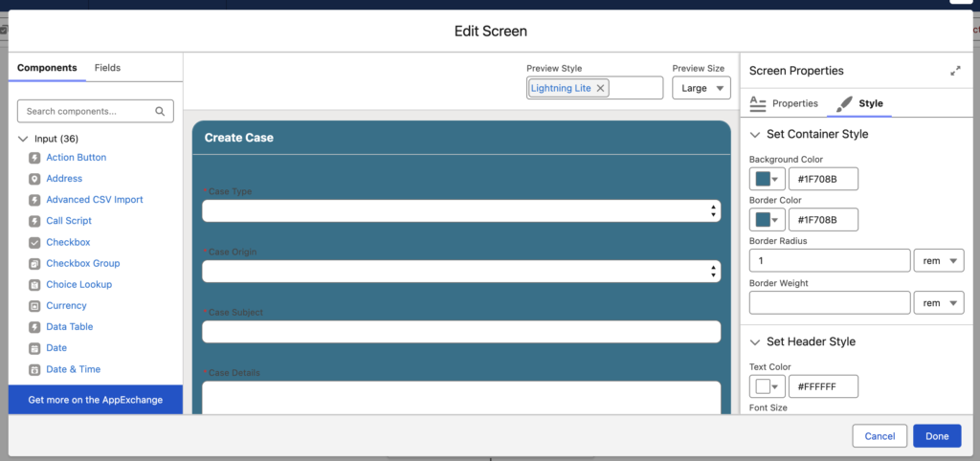Switch to the Fields tab
This screenshot has height=461, width=980.
tap(107, 68)
